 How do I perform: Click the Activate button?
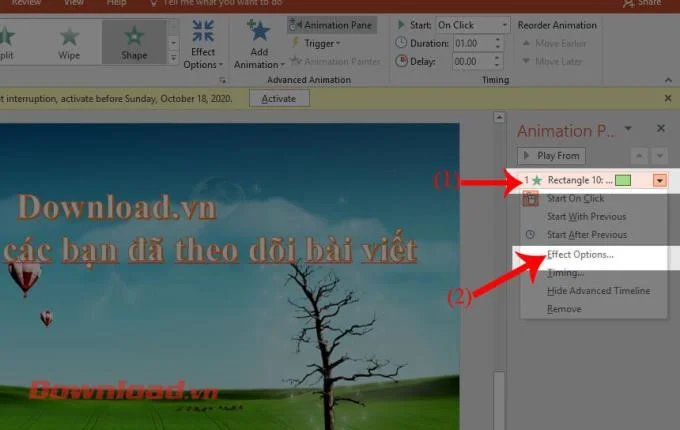[279, 99]
